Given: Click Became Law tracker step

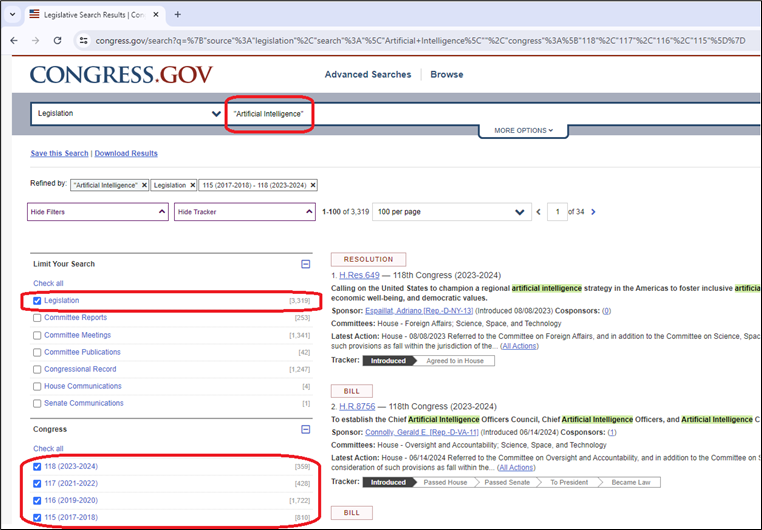Looking at the screenshot, I should (x=631, y=482).
